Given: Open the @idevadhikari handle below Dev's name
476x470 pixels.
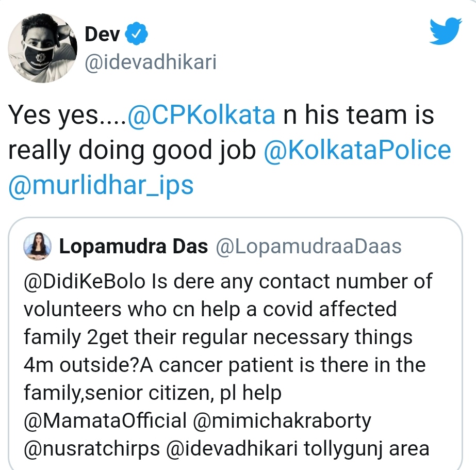Looking at the screenshot, I should (150, 63).
